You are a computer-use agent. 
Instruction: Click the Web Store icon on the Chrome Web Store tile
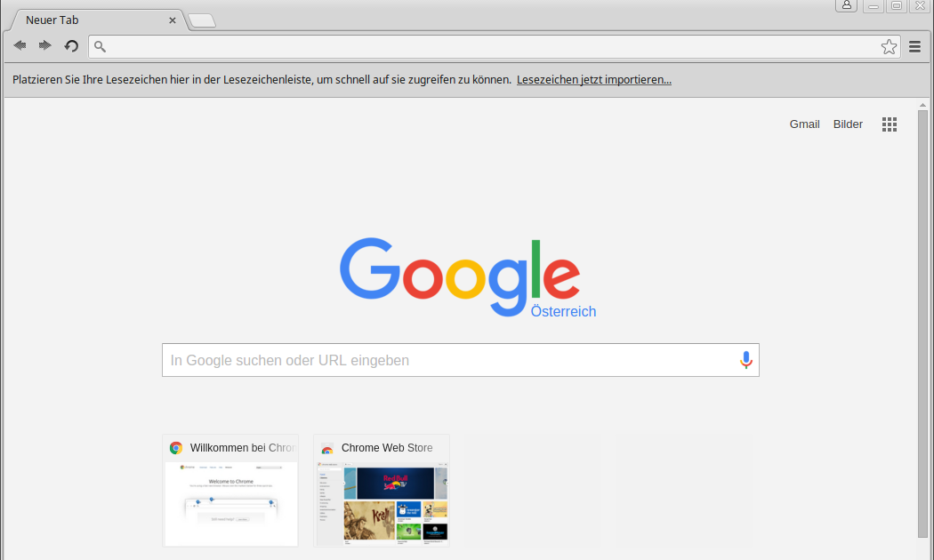point(327,448)
